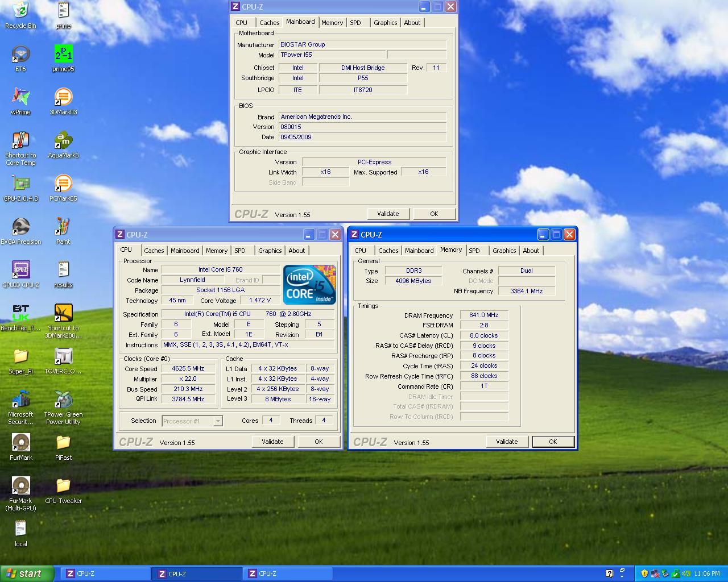728x582 pixels.
Task: Switch to Memory tab in CPU window
Action: [217, 251]
